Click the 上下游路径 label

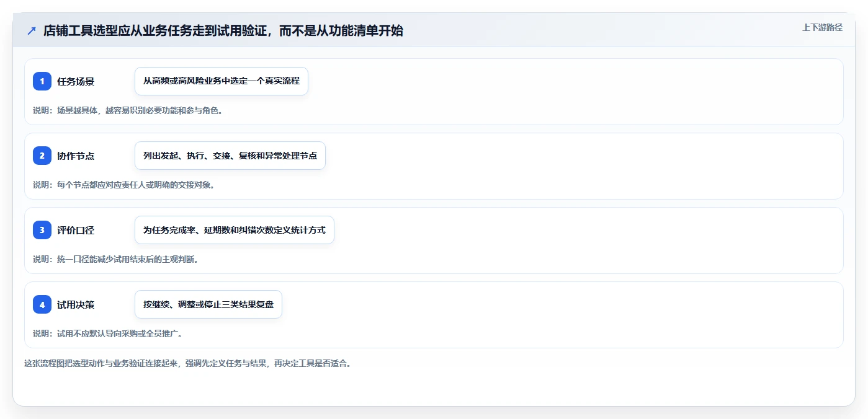coord(822,27)
